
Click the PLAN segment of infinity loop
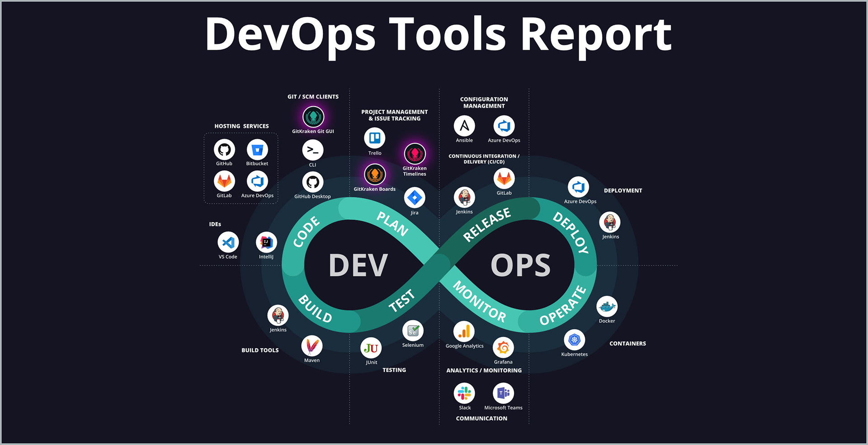(x=392, y=224)
